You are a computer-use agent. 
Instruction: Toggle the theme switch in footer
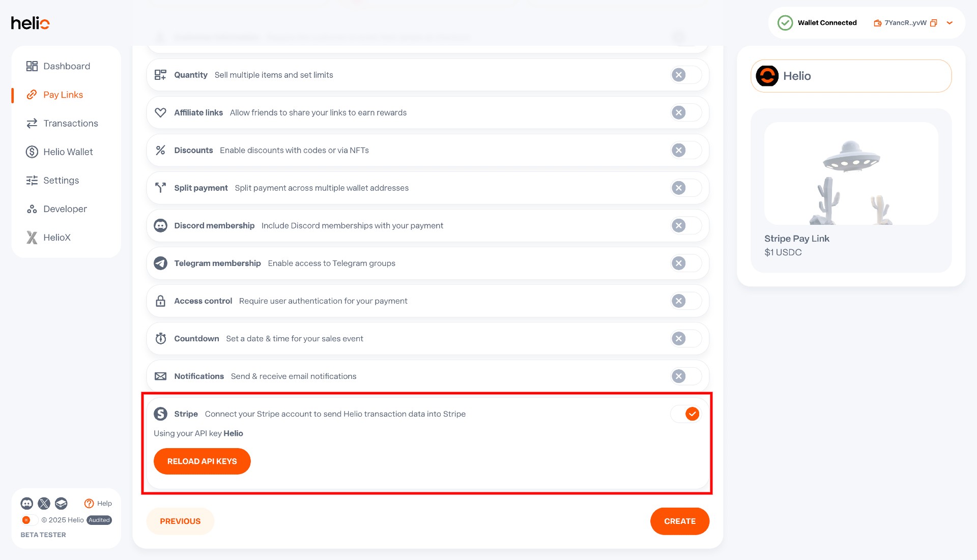[29, 520]
